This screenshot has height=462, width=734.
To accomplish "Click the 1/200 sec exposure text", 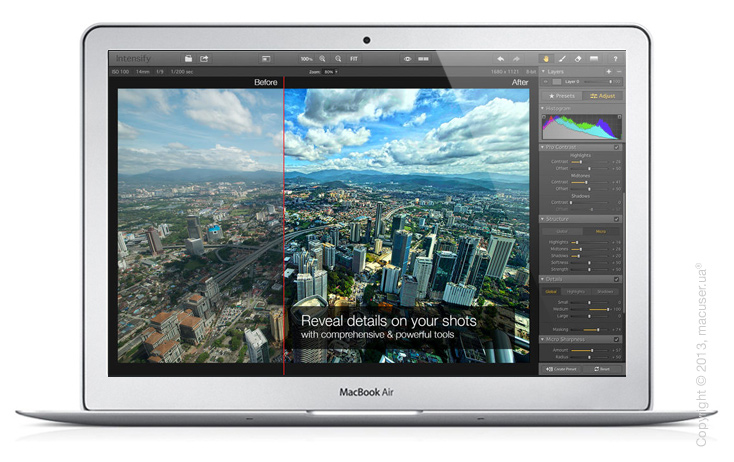I will [x=182, y=72].
